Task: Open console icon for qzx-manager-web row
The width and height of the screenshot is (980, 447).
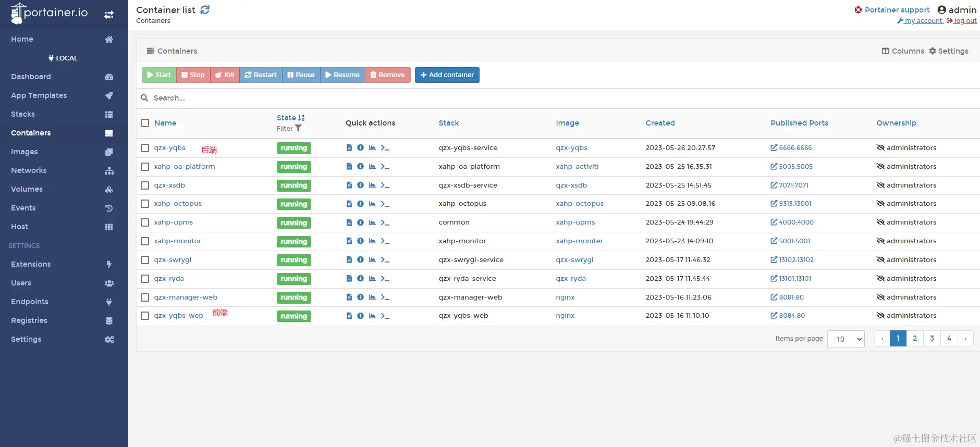Action: [x=385, y=297]
